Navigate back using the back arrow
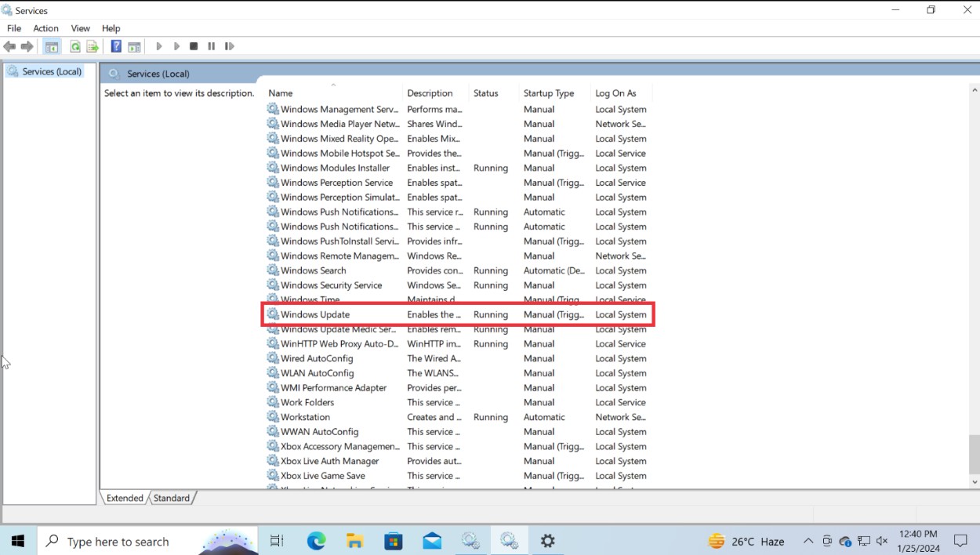Viewport: 980px width, 555px height. (x=9, y=46)
